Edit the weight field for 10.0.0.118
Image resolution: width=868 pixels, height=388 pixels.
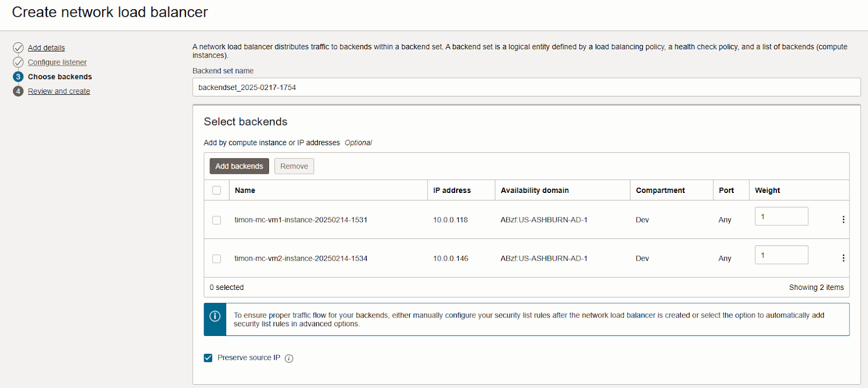pyautogui.click(x=781, y=216)
